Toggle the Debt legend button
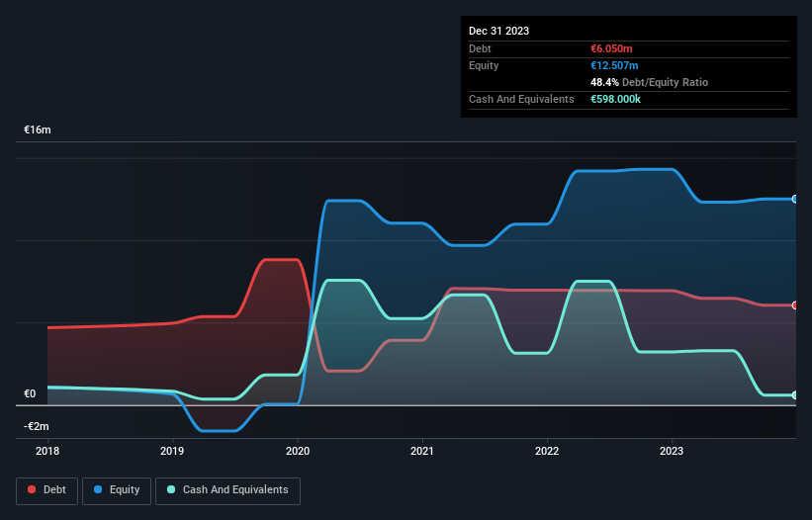 click(x=46, y=490)
